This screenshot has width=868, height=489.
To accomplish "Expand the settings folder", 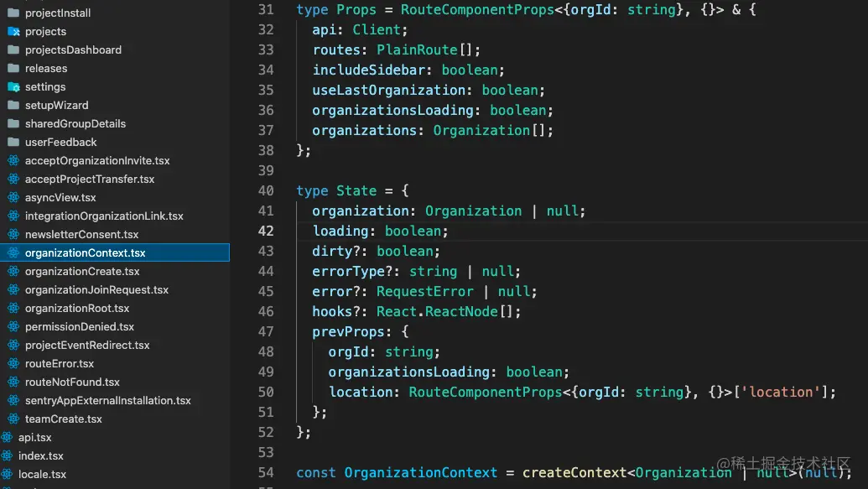I will point(44,87).
